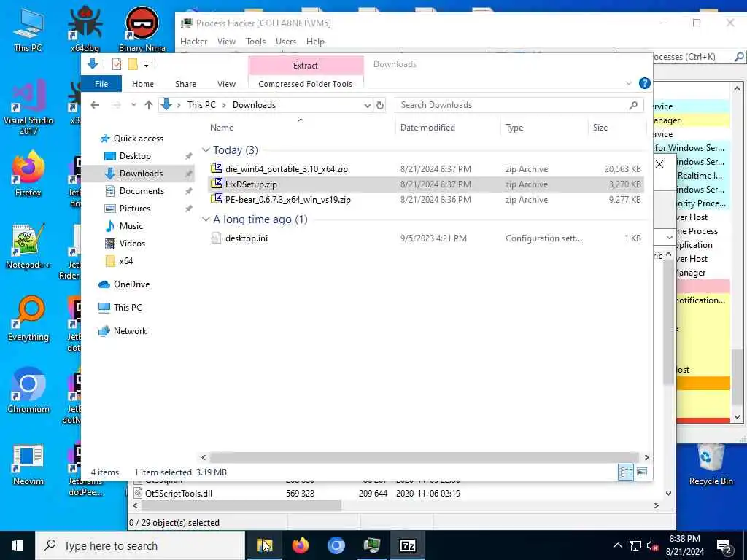Go up one folder level
Screen dimensions: 747x560
click(149, 105)
